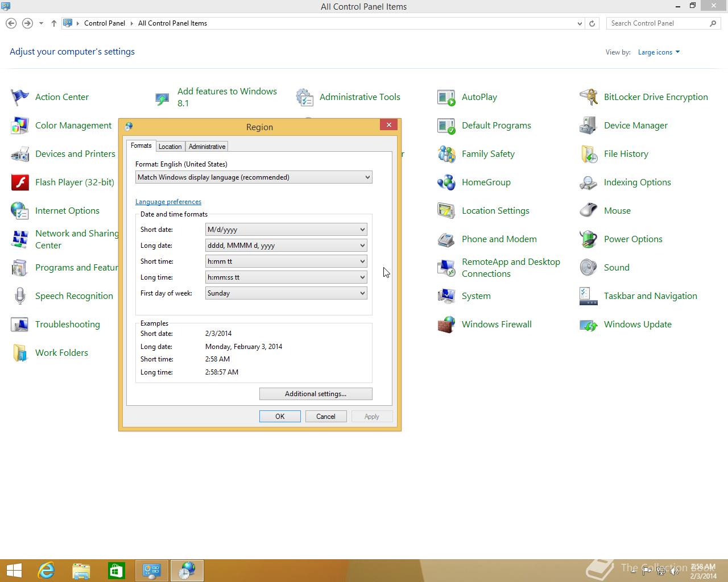This screenshot has width=728, height=582.
Task: Click the Region globe-and-clock taskbar button
Action: click(187, 571)
